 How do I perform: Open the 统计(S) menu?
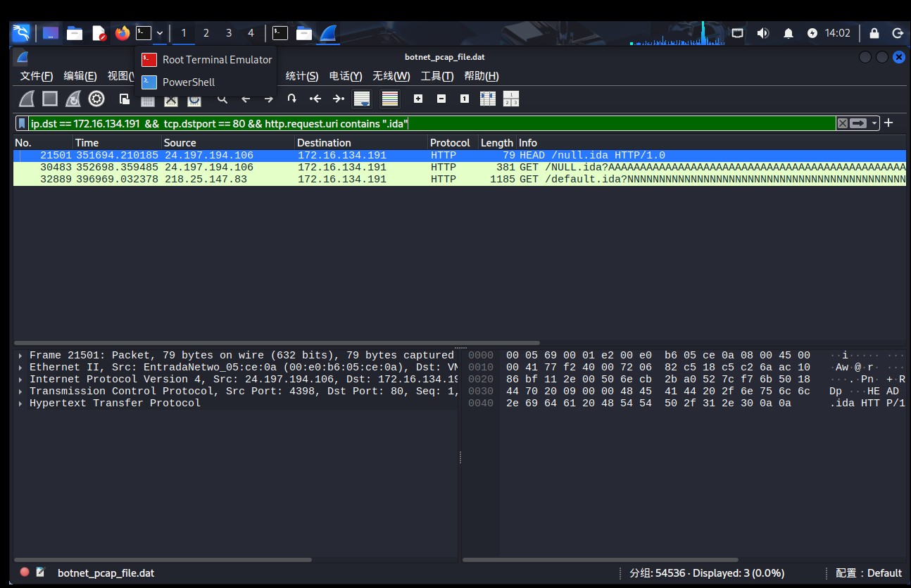302,76
